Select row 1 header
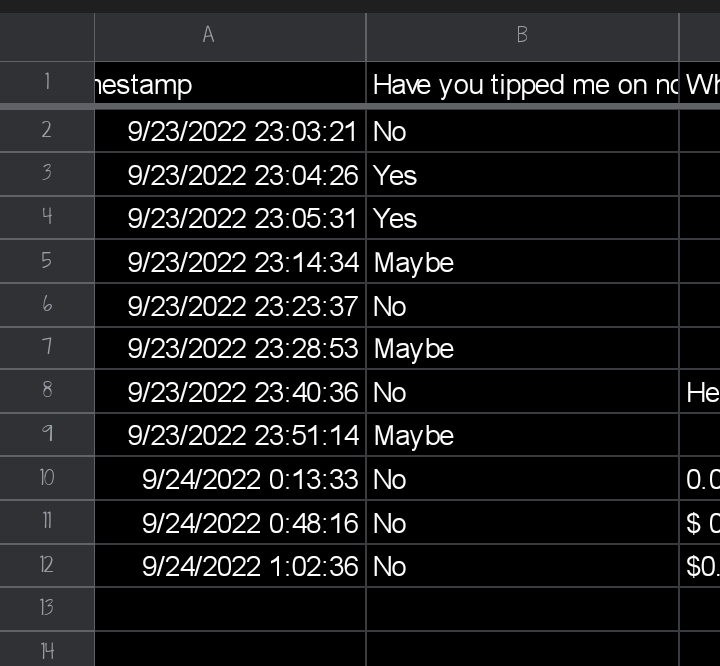The height and width of the screenshot is (666, 720). point(47,83)
